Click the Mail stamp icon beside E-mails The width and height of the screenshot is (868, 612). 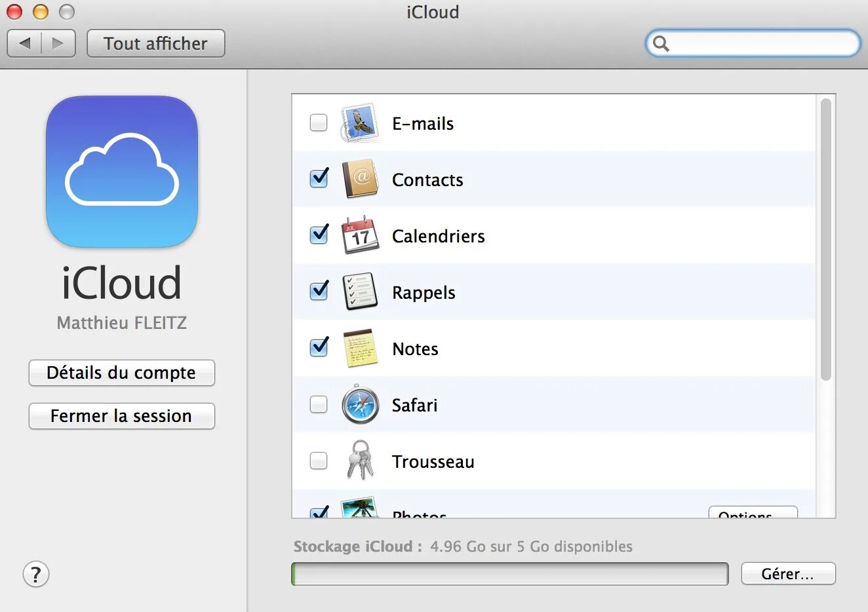click(361, 123)
